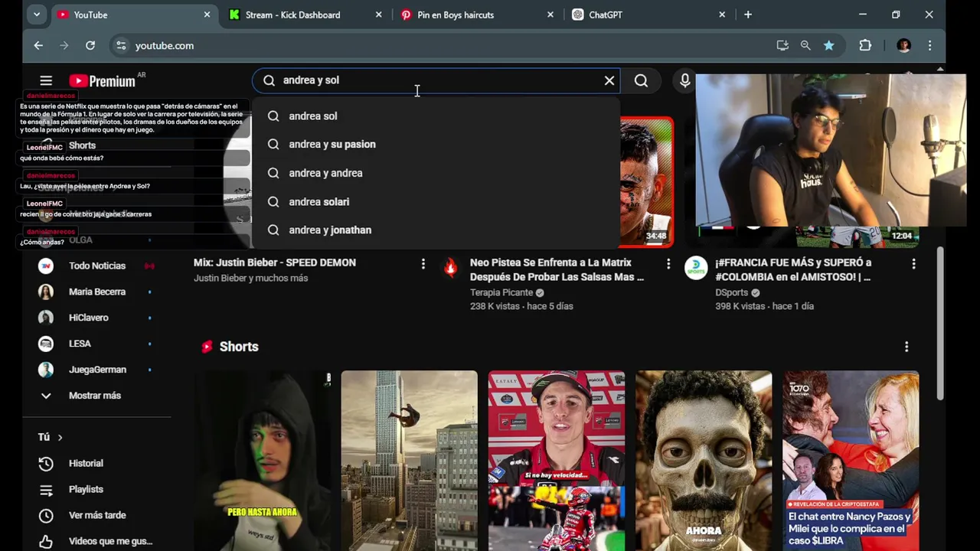Close the Kick Dashboard tab
Image resolution: width=980 pixels, height=551 pixels.
378,15
